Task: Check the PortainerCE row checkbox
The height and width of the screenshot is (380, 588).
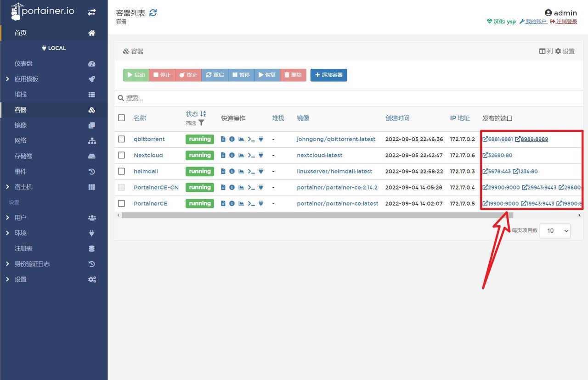Action: pos(121,203)
